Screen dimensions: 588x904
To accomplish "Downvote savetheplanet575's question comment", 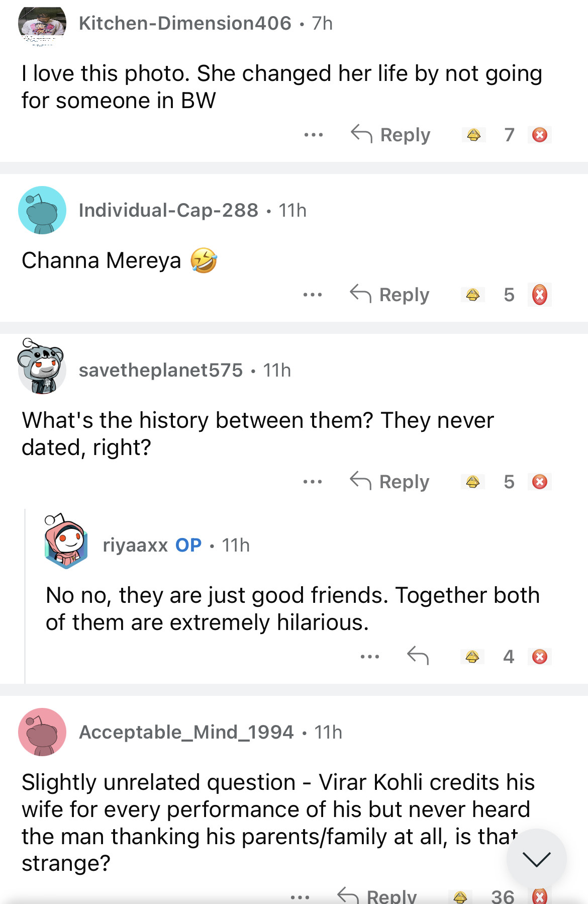I will pyautogui.click(x=539, y=482).
